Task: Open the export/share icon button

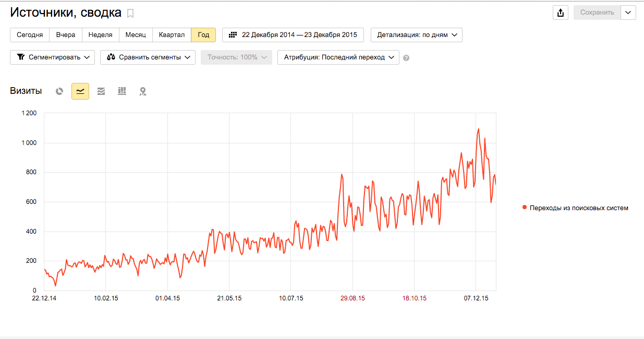Action: (561, 13)
